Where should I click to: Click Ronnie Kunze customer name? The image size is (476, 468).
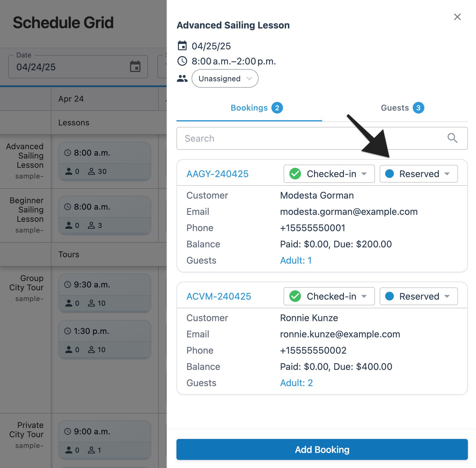[x=309, y=318]
